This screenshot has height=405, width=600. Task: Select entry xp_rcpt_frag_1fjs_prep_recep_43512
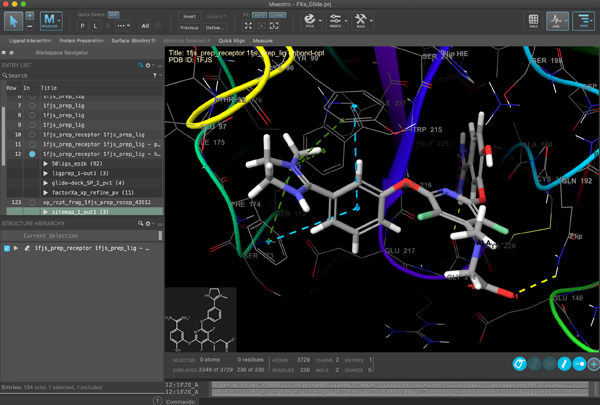97,202
